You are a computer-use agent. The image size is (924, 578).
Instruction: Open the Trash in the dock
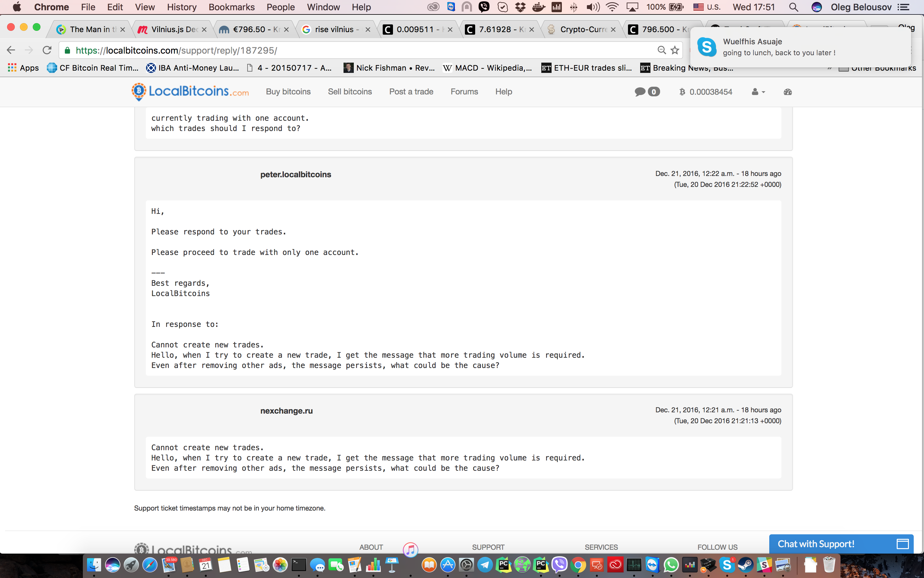(829, 565)
